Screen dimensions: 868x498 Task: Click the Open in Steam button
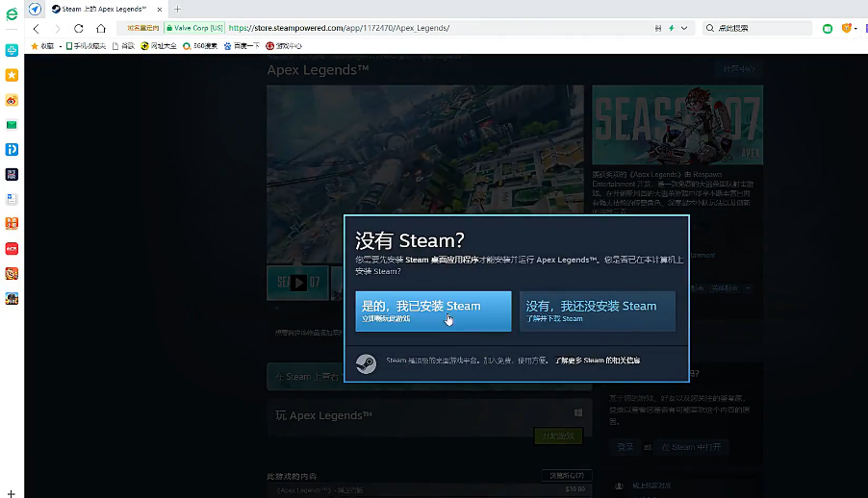692,447
